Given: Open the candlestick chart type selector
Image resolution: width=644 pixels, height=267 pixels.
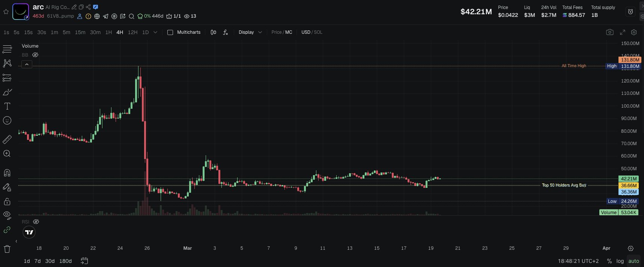Looking at the screenshot, I should [x=213, y=32].
